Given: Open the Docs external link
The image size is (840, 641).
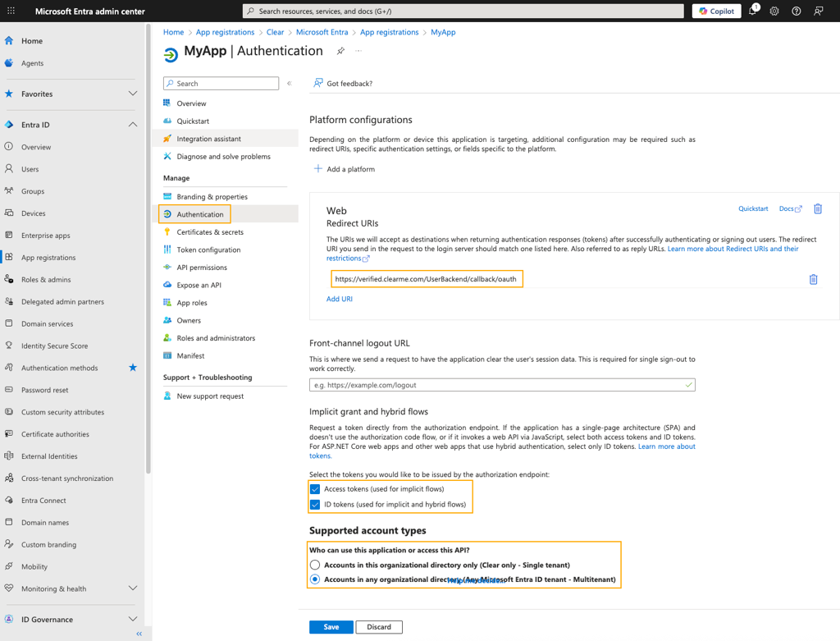Looking at the screenshot, I should (790, 208).
